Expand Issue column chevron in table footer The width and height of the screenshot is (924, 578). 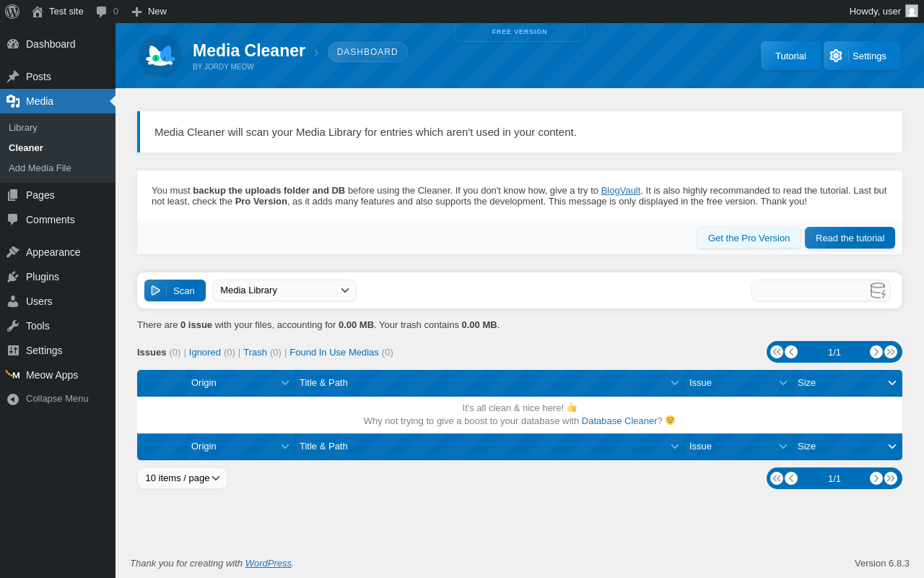[x=783, y=447]
